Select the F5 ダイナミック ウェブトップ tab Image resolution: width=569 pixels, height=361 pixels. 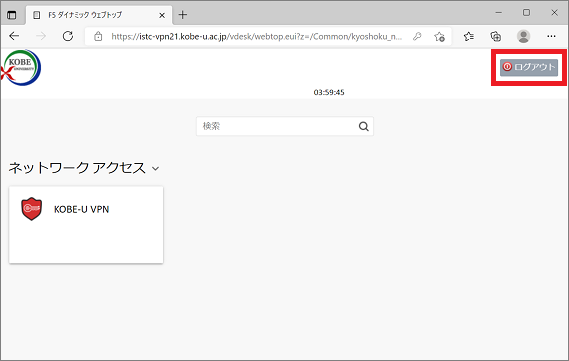pyautogui.click(x=98, y=15)
